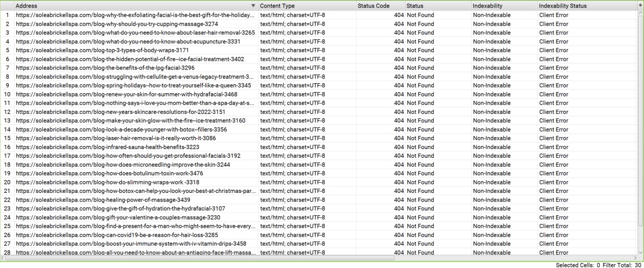Select the 404 status code in row 1
The image size is (644, 268).
pyautogui.click(x=398, y=15)
